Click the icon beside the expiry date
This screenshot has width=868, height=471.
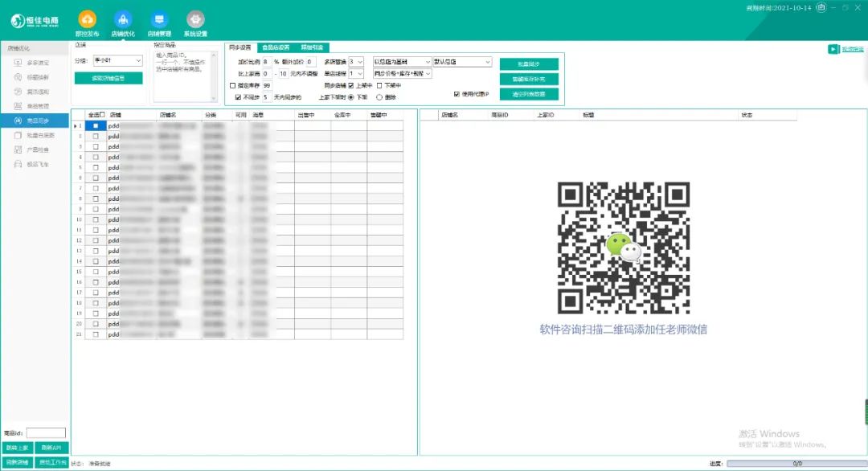pyautogui.click(x=821, y=8)
